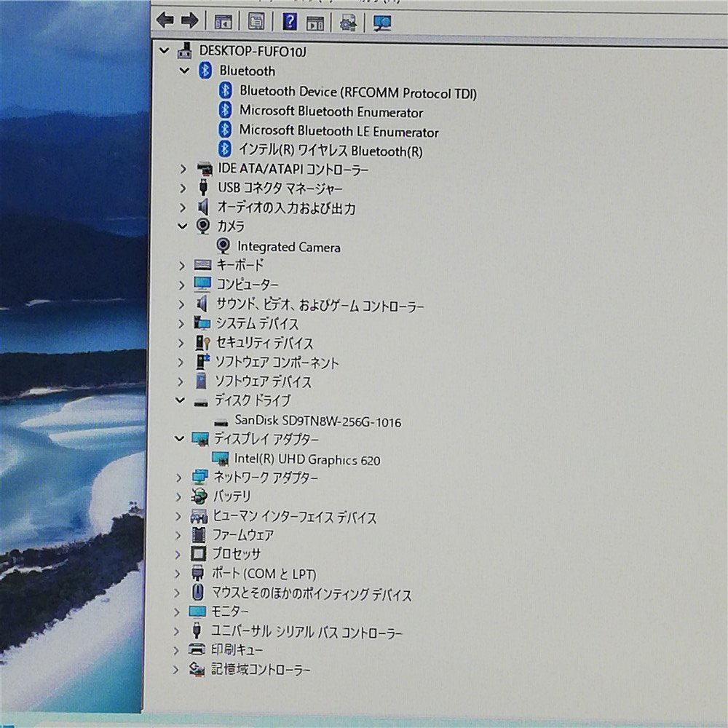Viewport: 728px width, 728px height.
Task: Click the USB コネクタ マネージャー plug icon
Action: [x=203, y=187]
